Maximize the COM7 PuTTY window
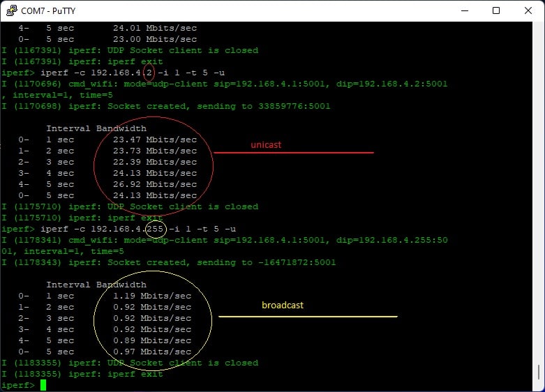The width and height of the screenshot is (545, 392). tap(496, 10)
